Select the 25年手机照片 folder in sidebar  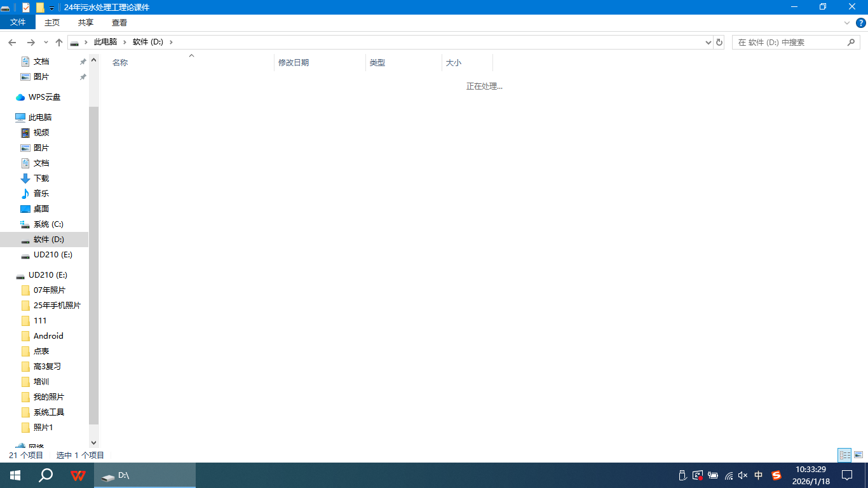click(x=57, y=306)
